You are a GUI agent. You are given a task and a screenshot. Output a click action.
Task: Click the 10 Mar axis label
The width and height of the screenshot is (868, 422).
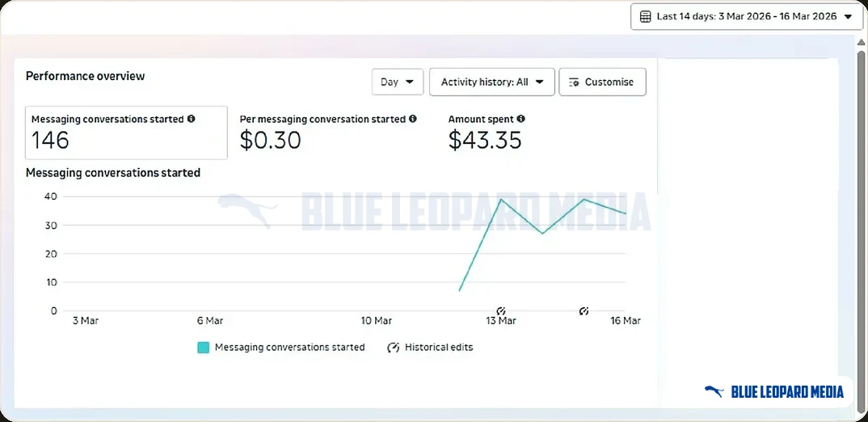376,321
